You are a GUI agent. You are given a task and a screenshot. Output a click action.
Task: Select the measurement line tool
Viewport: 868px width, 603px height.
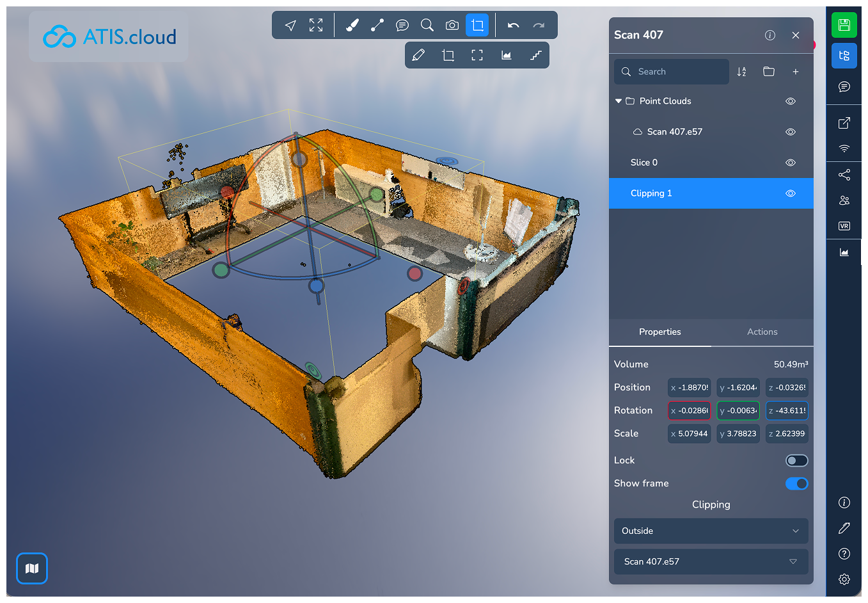377,25
